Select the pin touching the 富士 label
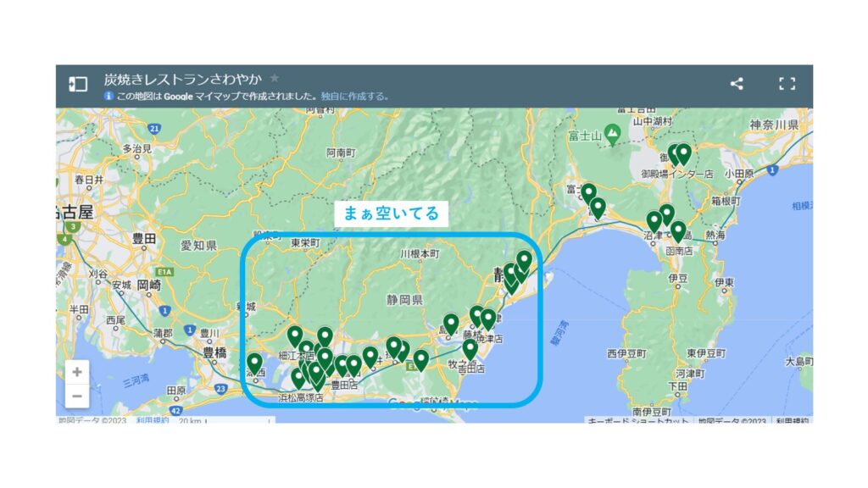 588,194
